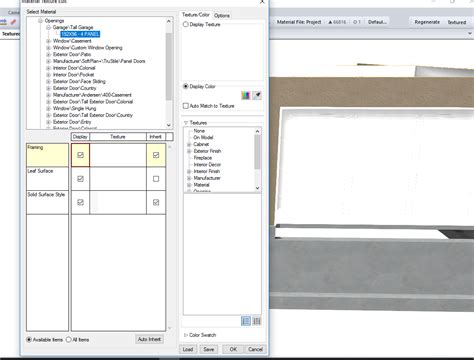
Task: Select Exterior Door\Face Sliding tree item
Action: click(x=79, y=81)
